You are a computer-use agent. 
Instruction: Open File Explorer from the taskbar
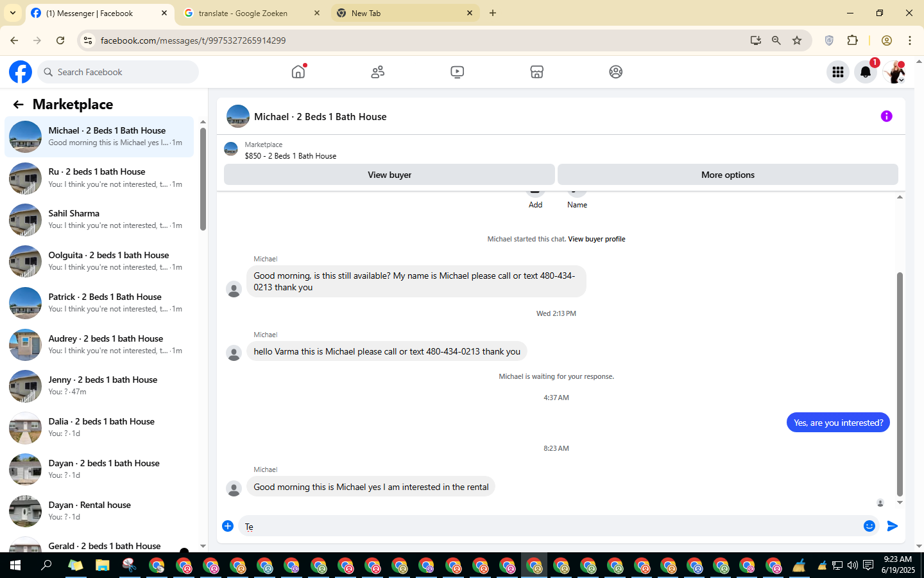click(103, 566)
